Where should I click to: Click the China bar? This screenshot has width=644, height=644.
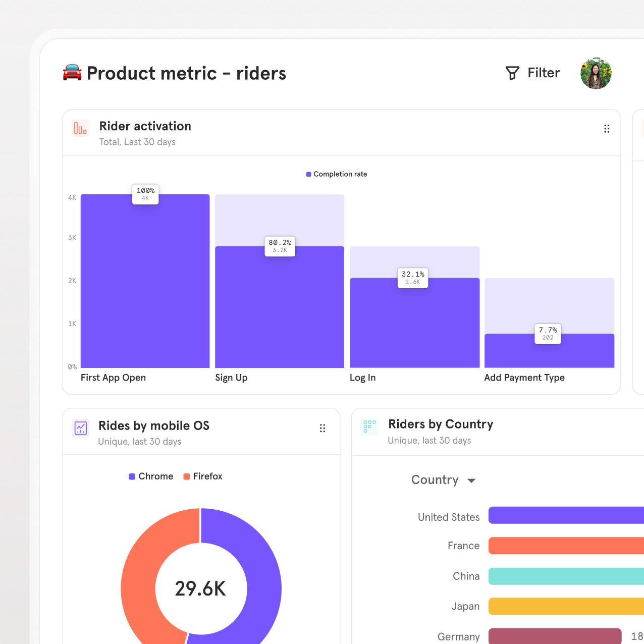coord(566,576)
